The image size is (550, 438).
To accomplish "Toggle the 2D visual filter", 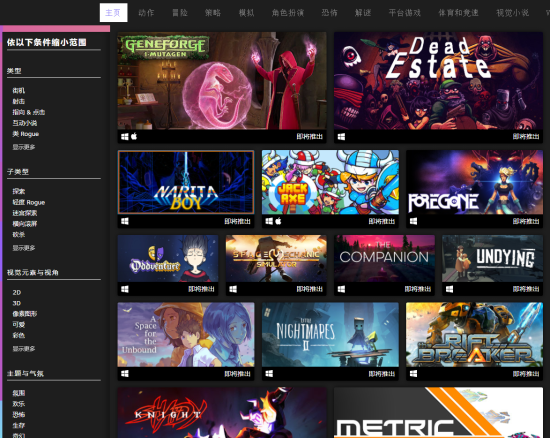I will [17, 292].
